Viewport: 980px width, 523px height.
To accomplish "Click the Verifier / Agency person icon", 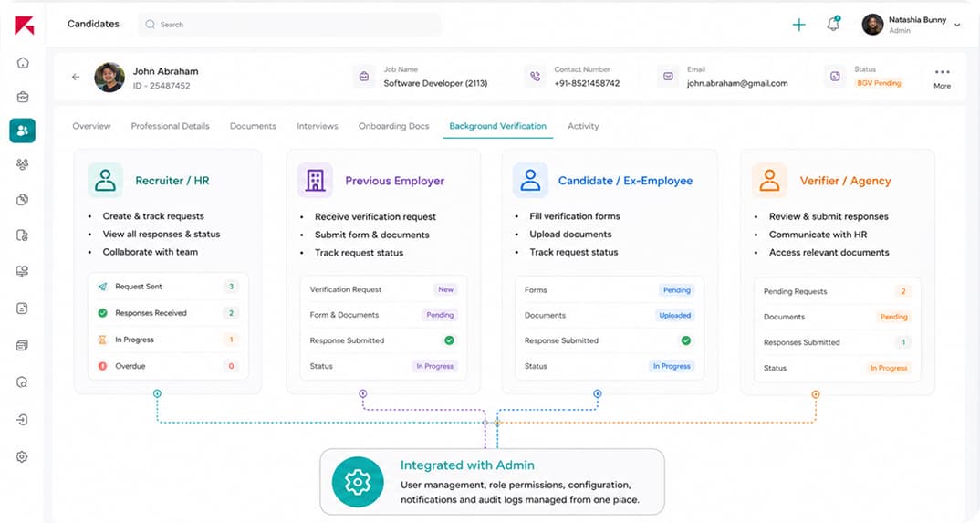I will point(769,180).
